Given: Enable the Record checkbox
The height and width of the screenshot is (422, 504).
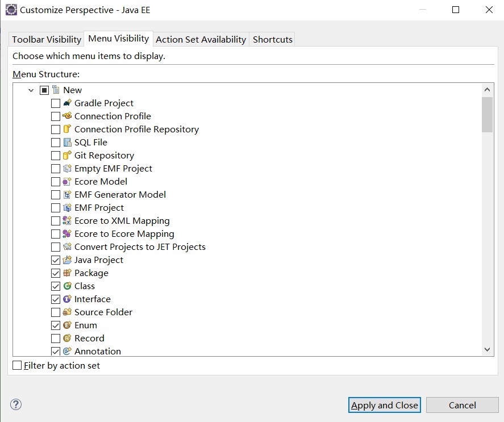Looking at the screenshot, I should click(56, 339).
